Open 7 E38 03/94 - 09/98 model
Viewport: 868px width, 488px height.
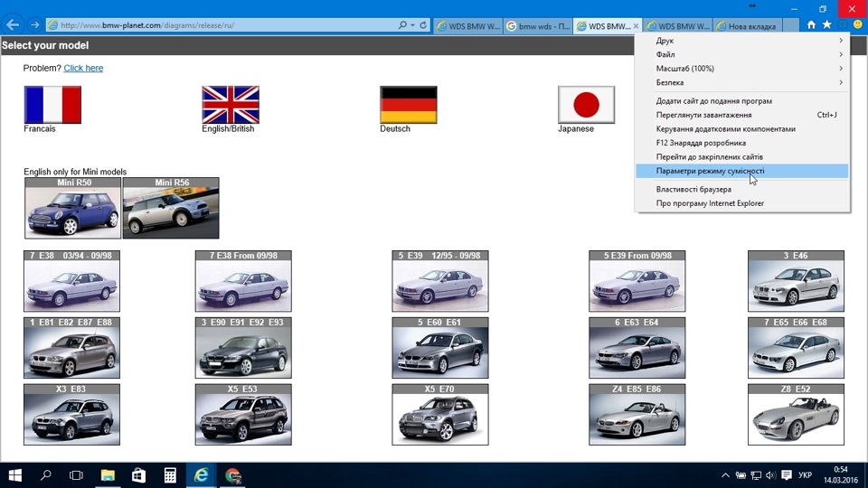(x=71, y=281)
